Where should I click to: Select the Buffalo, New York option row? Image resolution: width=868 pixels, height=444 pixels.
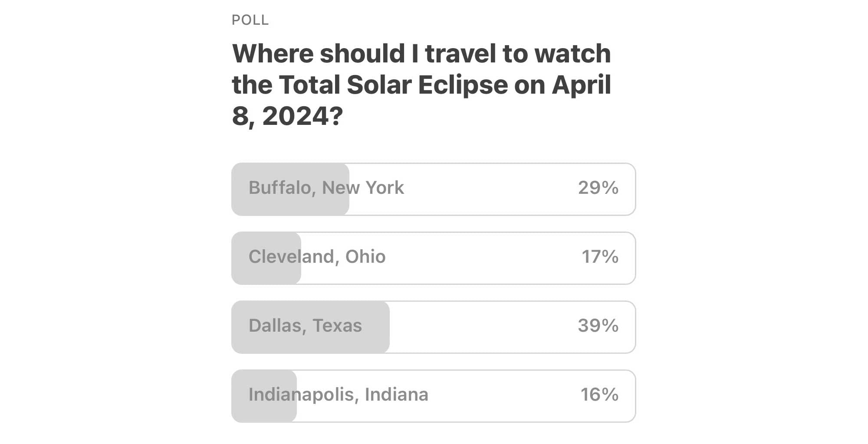tap(434, 189)
